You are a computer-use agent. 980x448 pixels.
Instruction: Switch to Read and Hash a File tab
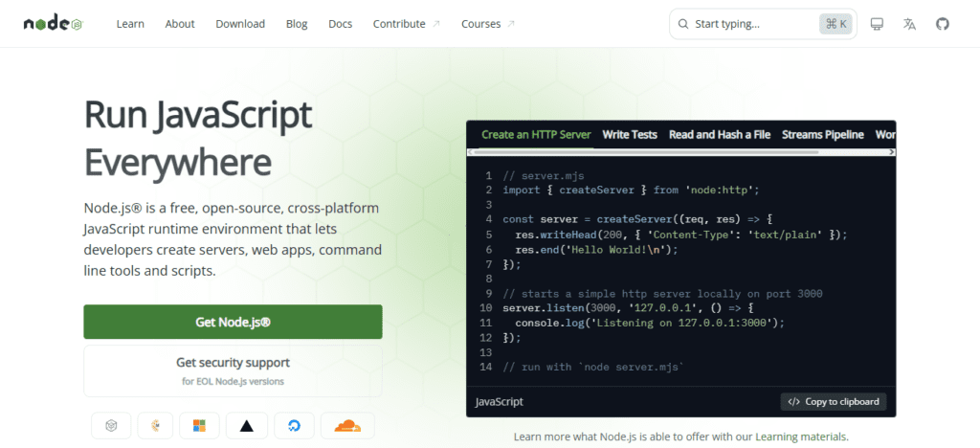coord(720,134)
